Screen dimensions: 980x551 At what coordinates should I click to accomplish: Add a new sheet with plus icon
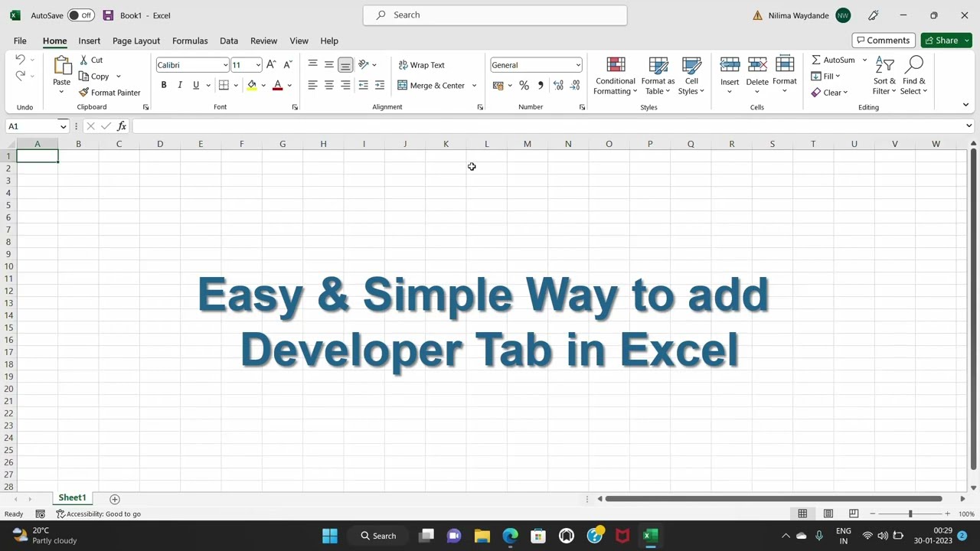[115, 499]
